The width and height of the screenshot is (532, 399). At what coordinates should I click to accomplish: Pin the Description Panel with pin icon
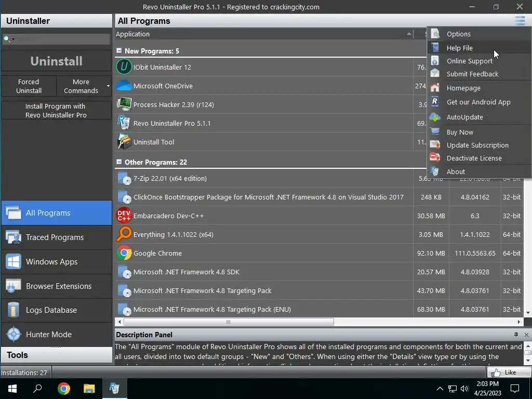(x=516, y=335)
